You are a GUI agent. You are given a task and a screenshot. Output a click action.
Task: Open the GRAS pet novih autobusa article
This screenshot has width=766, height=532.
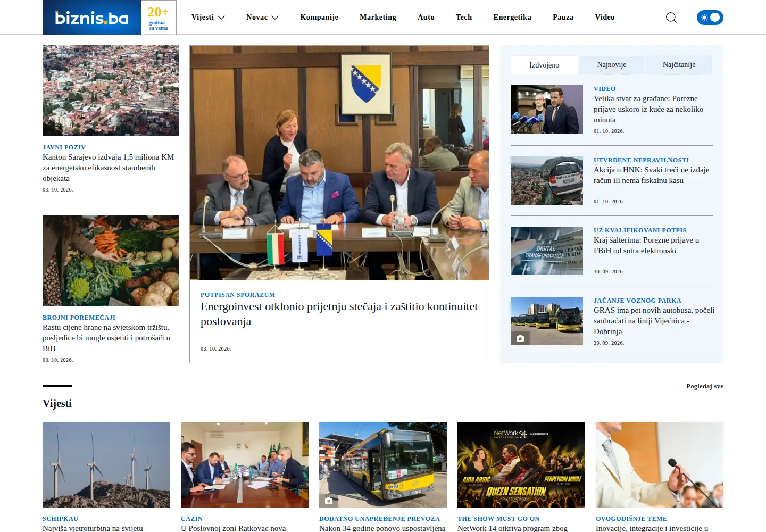tap(654, 321)
